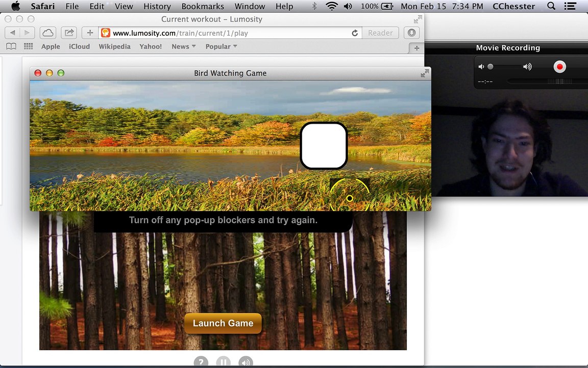Pause the game with the pause button
588x368 pixels.
(223, 362)
